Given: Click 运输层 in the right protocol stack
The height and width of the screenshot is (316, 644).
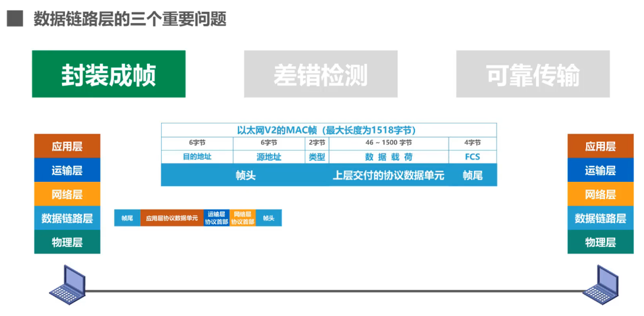Looking at the screenshot, I should pyautogui.click(x=600, y=171).
